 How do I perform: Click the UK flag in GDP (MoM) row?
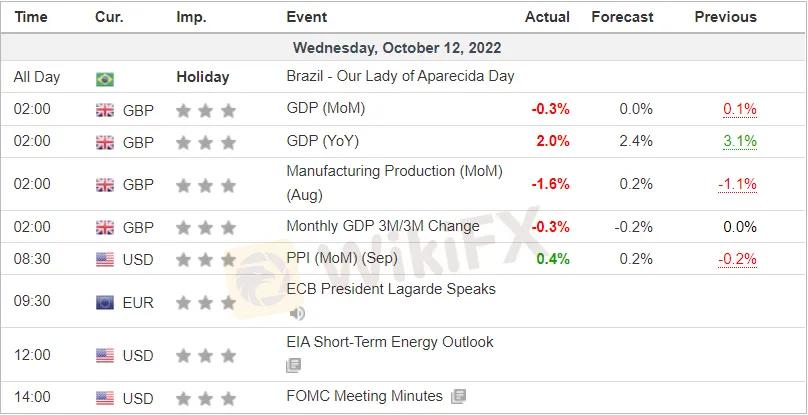pos(104,110)
